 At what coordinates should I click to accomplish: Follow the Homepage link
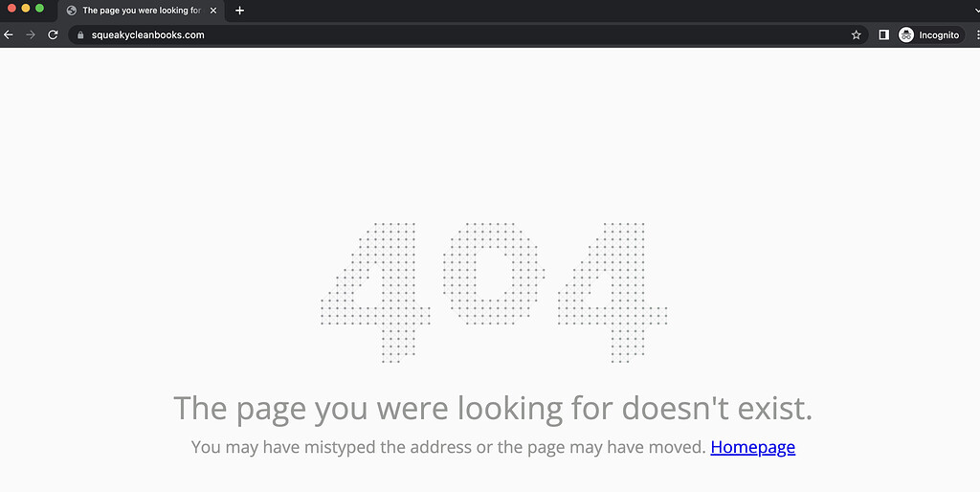pos(752,447)
